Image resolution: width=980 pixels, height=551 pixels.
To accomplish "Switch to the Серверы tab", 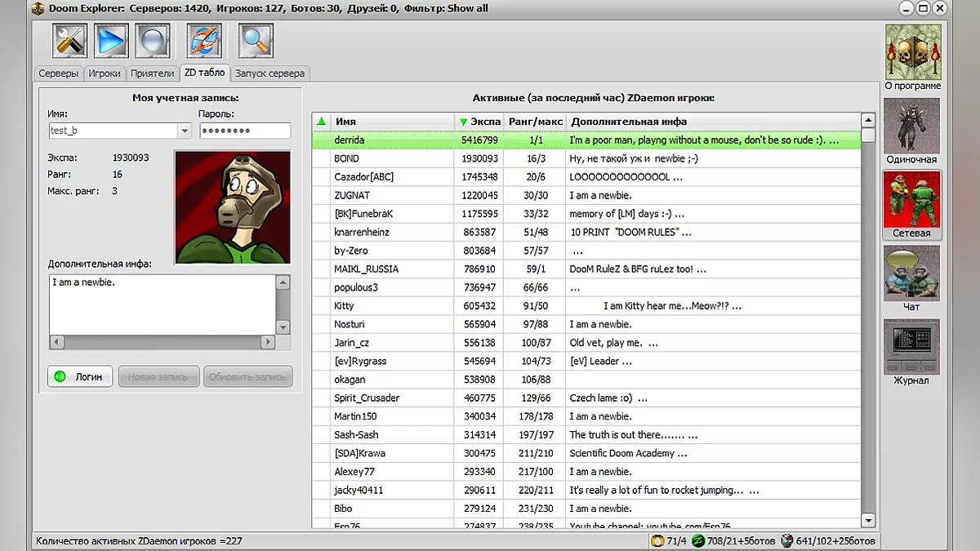I will click(59, 73).
